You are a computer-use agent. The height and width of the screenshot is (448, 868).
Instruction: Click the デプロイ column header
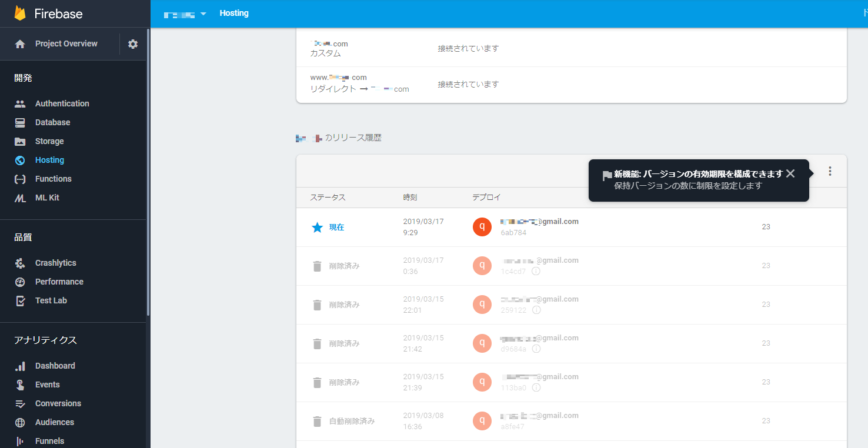coord(486,198)
